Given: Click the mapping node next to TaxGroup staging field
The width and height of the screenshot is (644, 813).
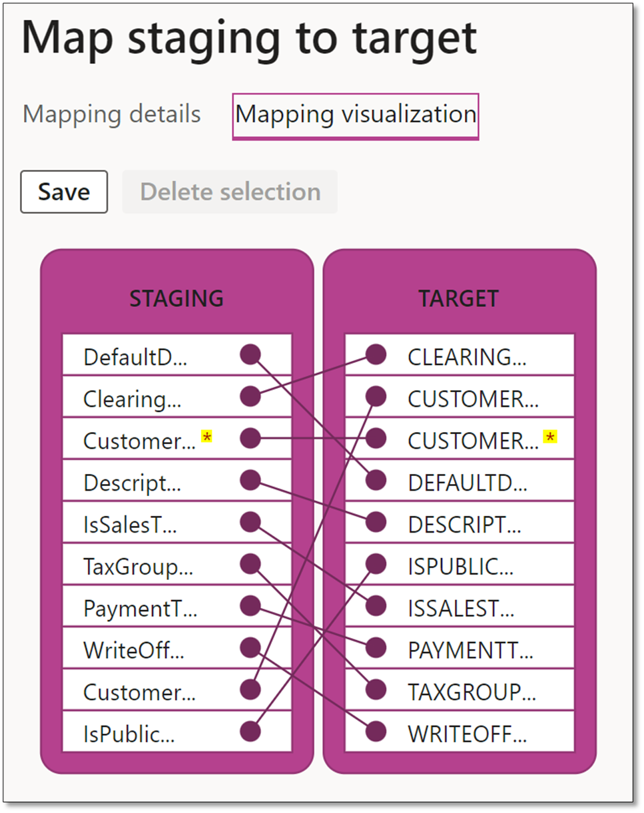Looking at the screenshot, I should pyautogui.click(x=250, y=565).
